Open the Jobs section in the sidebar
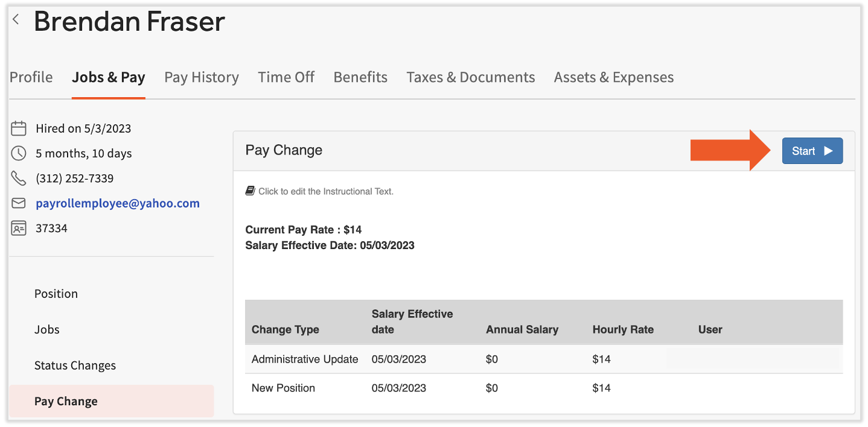 (x=46, y=329)
